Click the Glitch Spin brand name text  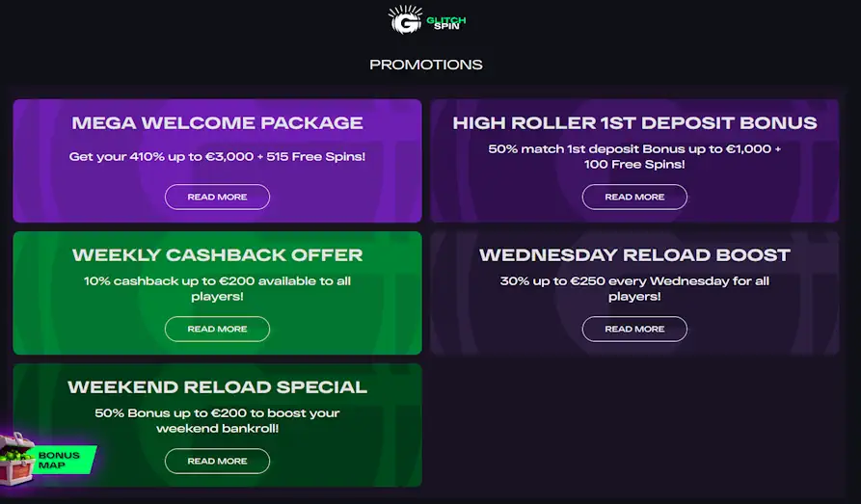tap(445, 23)
